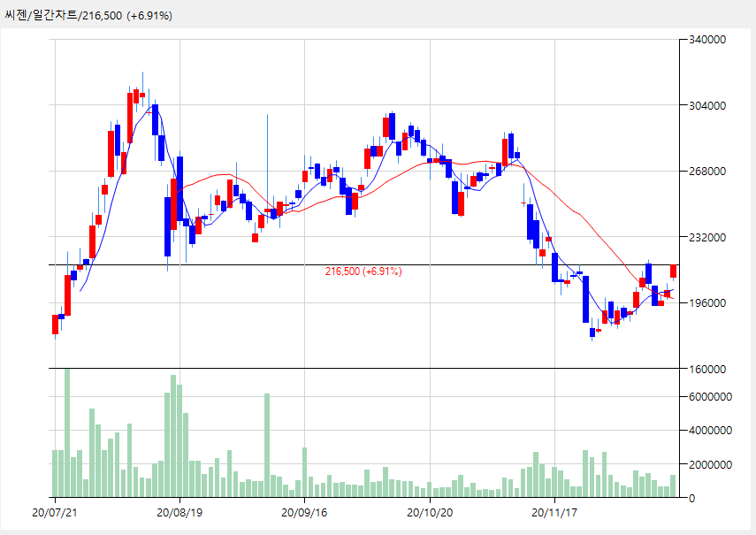The width and height of the screenshot is (756, 535).
Task: Click the date label 20/08/19
Action: coord(179,512)
